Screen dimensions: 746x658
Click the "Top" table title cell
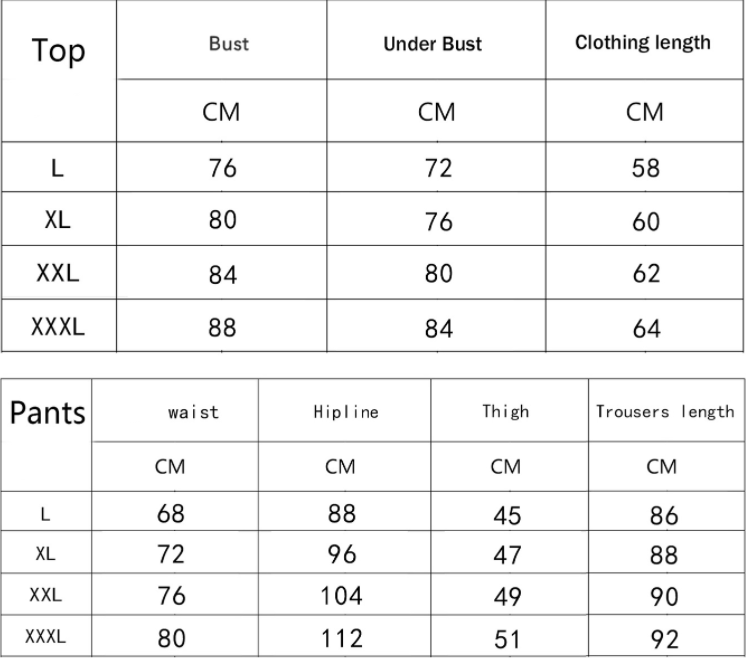click(x=59, y=51)
